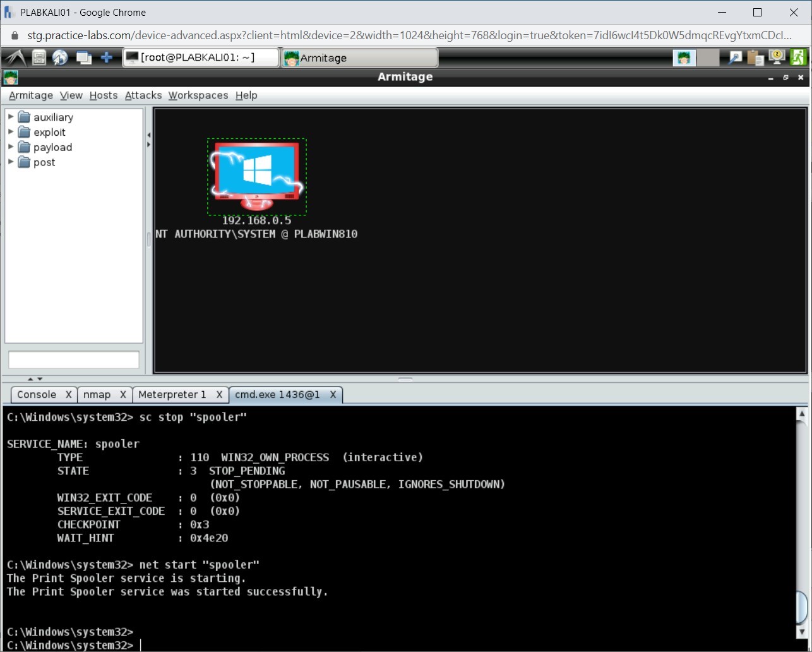
Task: Expand the payload folder in the module tree
Action: point(10,147)
